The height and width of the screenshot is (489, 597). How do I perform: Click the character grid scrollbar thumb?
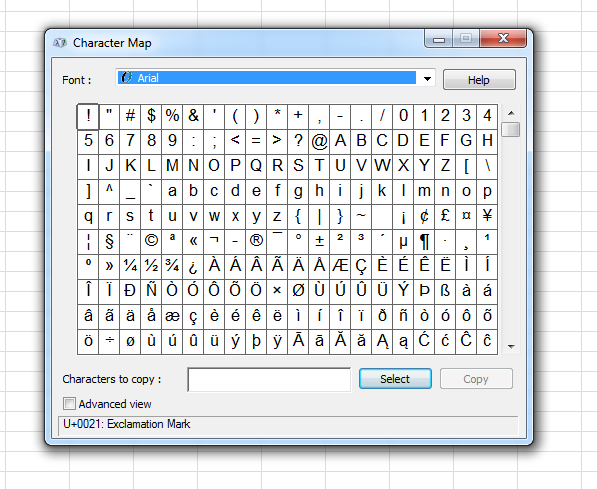(x=511, y=129)
